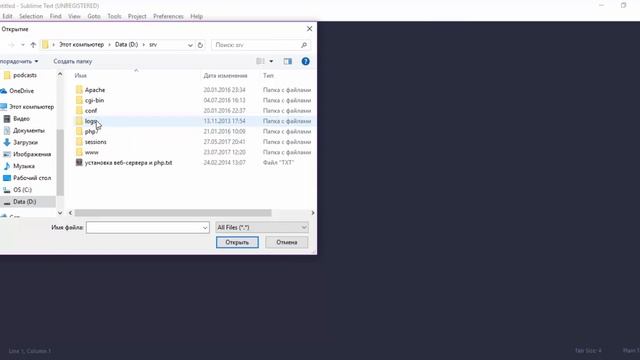
Task: Select установка веб-сервера и php.txt file
Action: 128,162
